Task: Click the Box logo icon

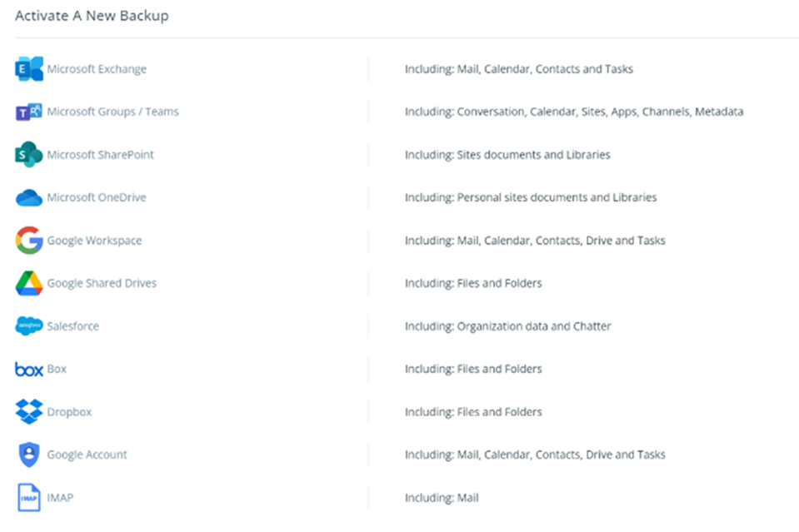Action: coord(29,369)
